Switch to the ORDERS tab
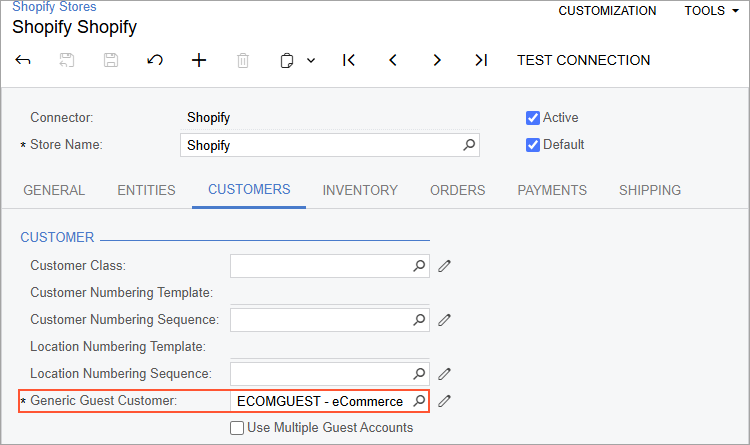This screenshot has width=750, height=445. tap(457, 190)
